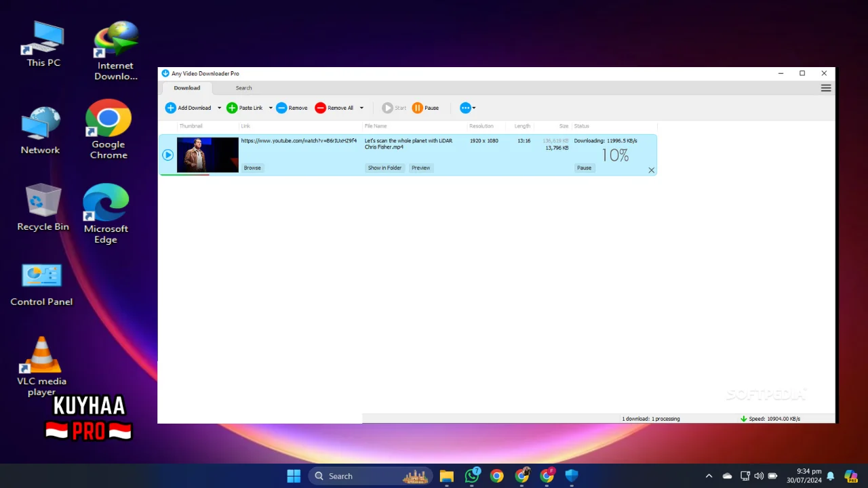Show hidden tray icons chevron
Image resolution: width=868 pixels, height=488 pixels.
(709, 476)
